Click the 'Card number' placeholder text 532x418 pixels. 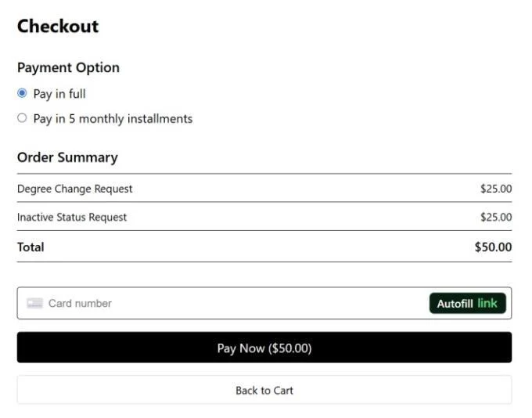pos(80,303)
